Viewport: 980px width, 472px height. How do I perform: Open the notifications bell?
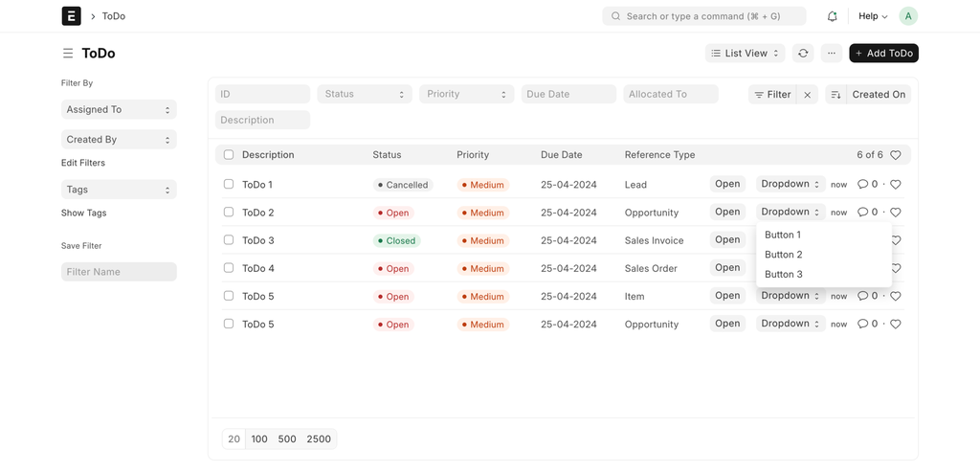(832, 16)
